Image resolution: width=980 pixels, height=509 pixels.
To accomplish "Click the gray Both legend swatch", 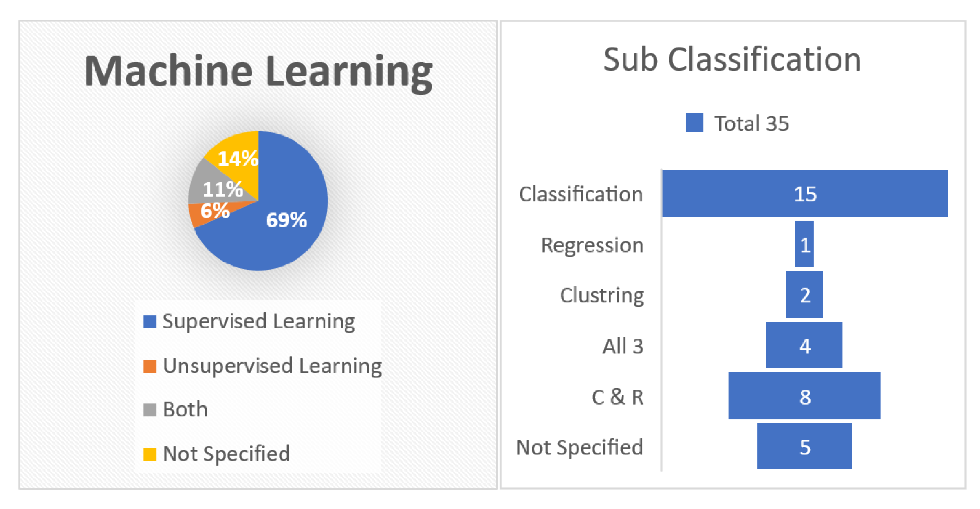I will 150,410.
